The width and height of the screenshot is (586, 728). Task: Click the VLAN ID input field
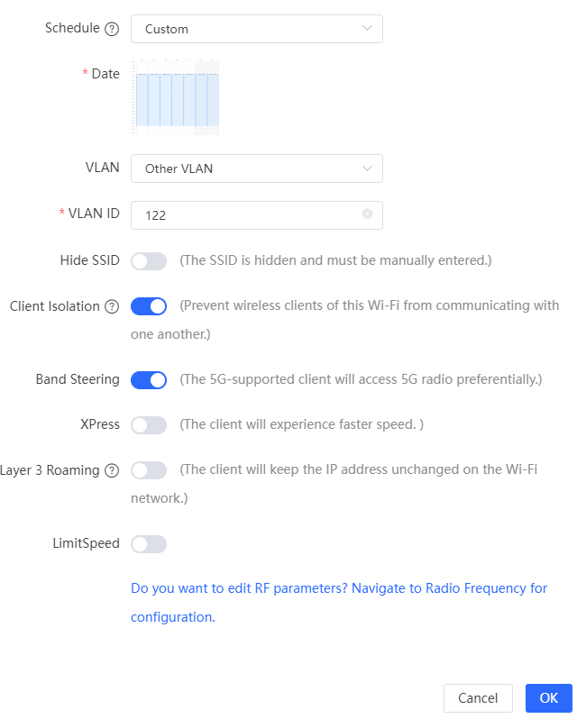click(x=257, y=215)
